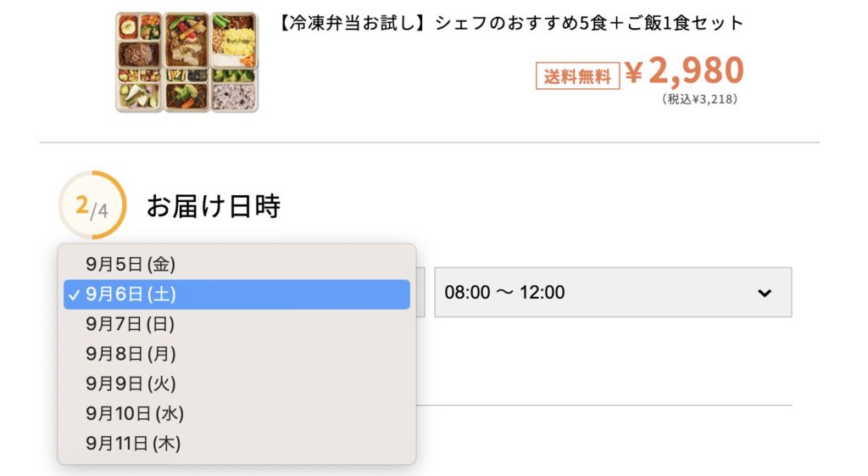Open the シェフのおすすめ5食 product title
868x476 pixels.
[x=510, y=23]
